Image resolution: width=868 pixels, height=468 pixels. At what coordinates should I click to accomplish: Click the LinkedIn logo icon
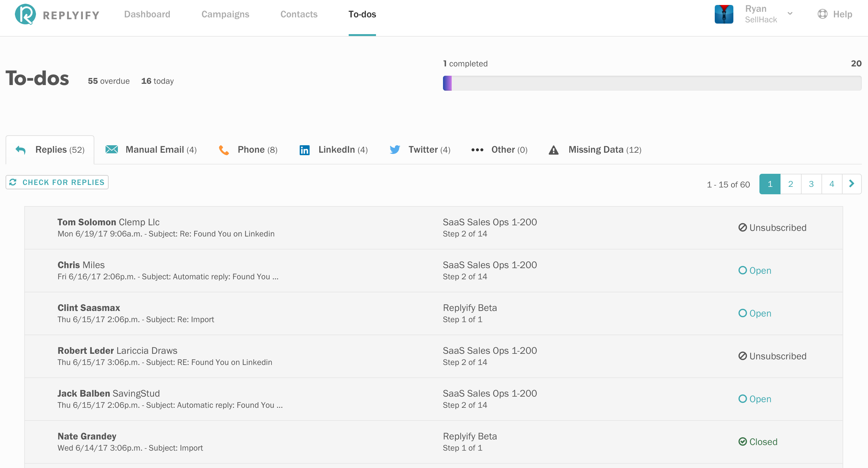[x=304, y=150]
